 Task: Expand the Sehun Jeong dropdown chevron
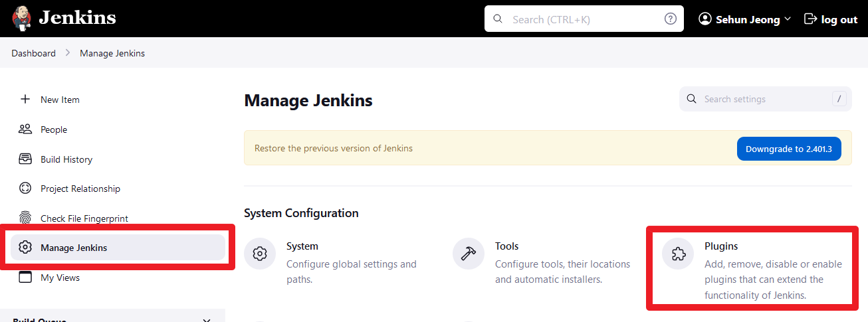(788, 19)
